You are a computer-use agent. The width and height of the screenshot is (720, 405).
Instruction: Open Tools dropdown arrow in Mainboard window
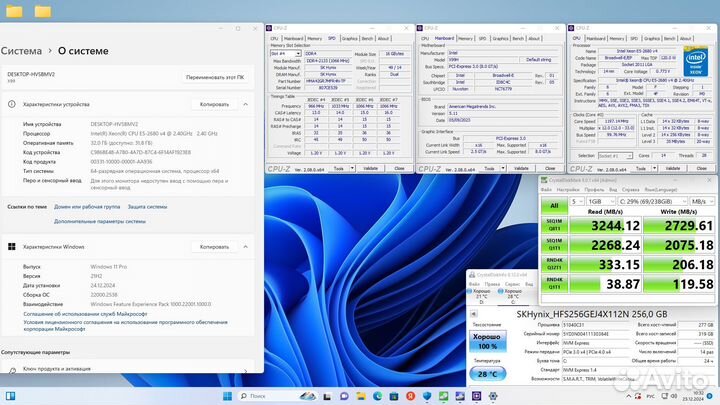pos(503,169)
